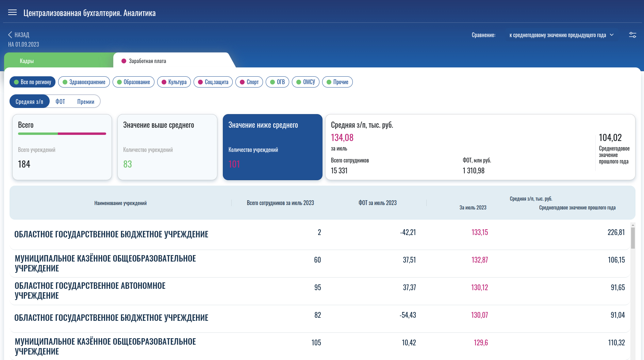This screenshot has height=360, width=644.
Task: Click the dropdown chevron next to comparison
Action: pyautogui.click(x=612, y=35)
